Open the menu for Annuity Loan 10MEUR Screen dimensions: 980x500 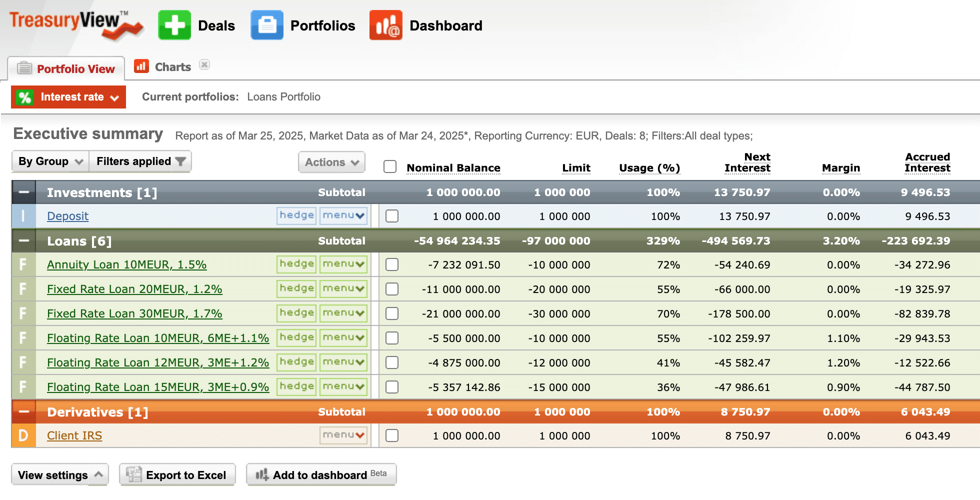click(x=343, y=264)
